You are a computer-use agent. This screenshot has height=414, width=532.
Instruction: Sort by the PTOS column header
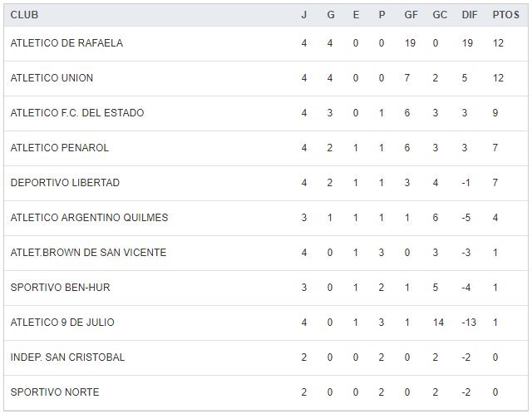coord(504,15)
